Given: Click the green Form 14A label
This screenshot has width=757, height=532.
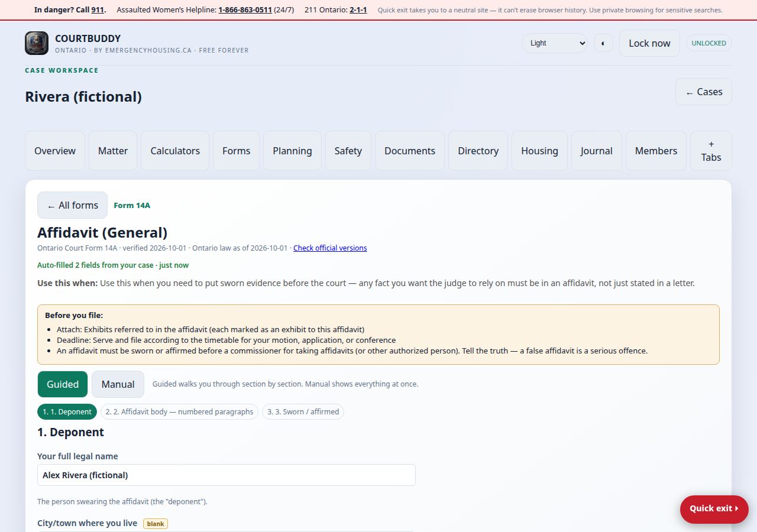Looking at the screenshot, I should 132,205.
